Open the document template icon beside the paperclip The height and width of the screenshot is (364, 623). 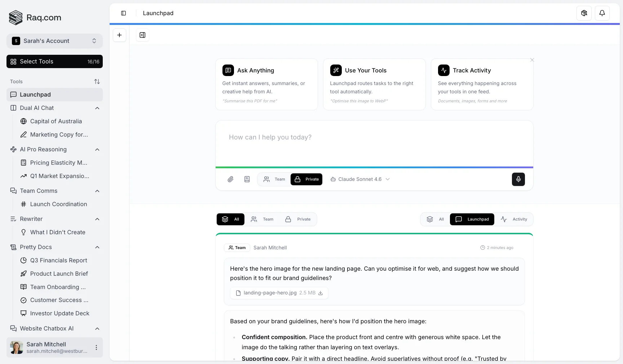247,179
